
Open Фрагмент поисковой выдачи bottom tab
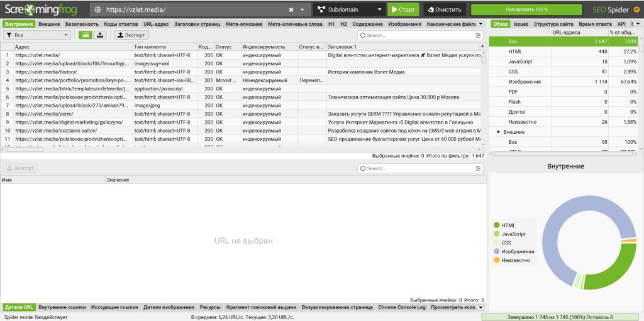(x=261, y=307)
